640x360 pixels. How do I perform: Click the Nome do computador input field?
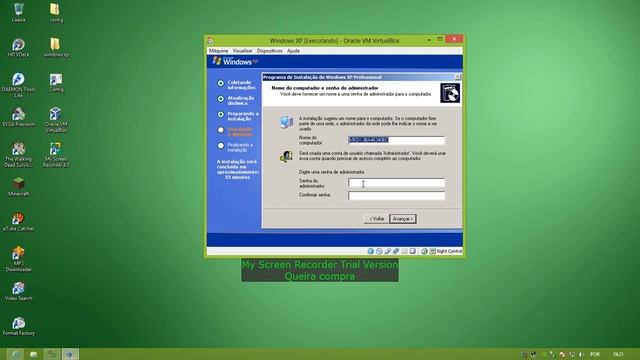(x=396, y=140)
